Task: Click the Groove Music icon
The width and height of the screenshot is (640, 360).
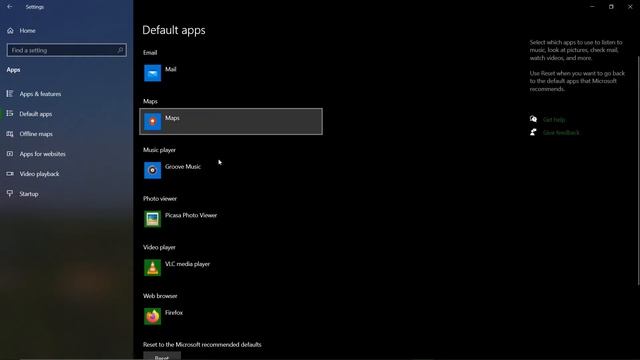Action: (x=152, y=170)
